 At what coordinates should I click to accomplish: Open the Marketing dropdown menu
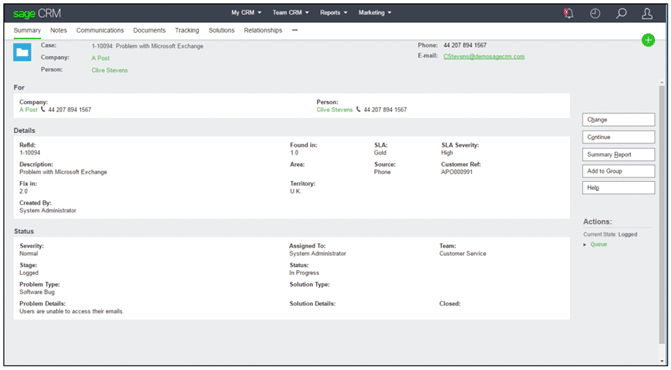click(374, 13)
